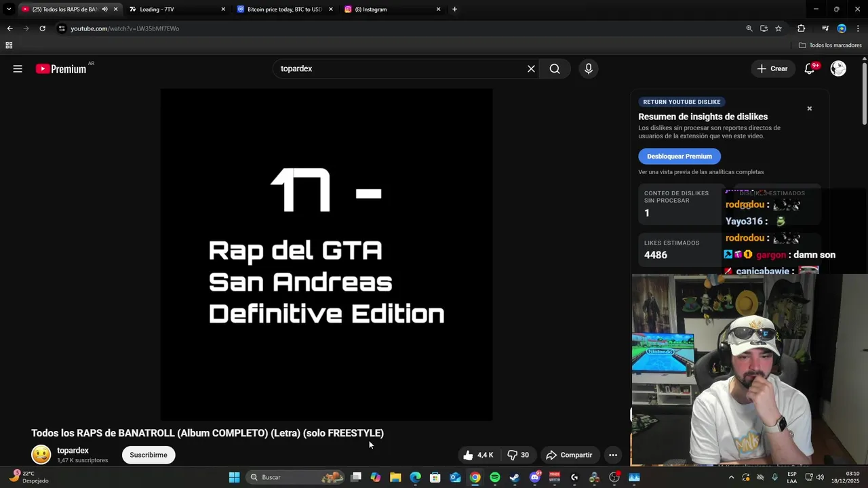Image resolution: width=868 pixels, height=488 pixels.
Task: Start voice search with the microphone icon
Action: [589, 68]
